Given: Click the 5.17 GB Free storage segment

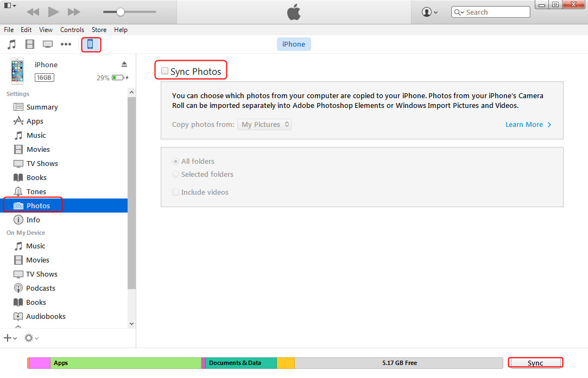Looking at the screenshot, I should 399,363.
